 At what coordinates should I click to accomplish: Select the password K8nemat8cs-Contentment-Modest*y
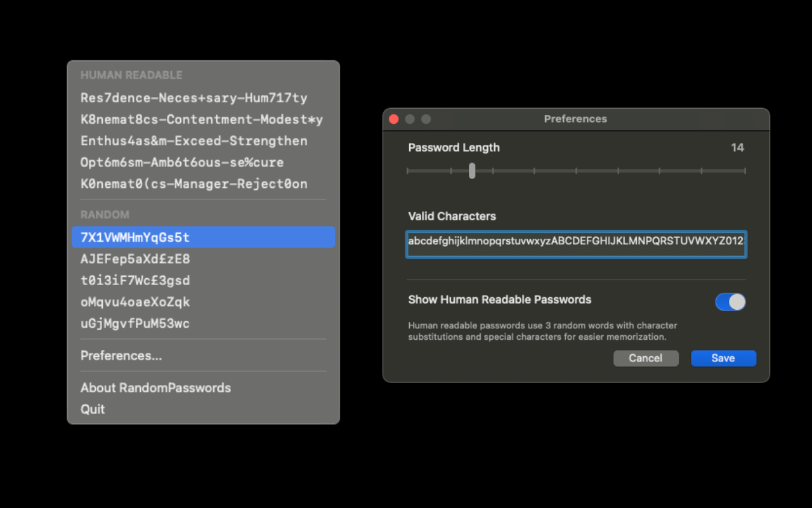pos(203,119)
